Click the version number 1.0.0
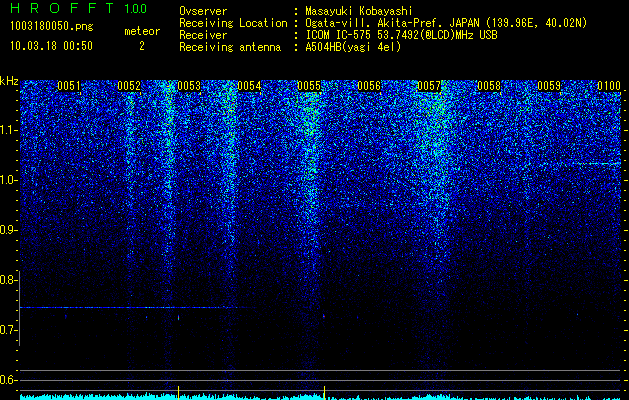 click(x=136, y=9)
